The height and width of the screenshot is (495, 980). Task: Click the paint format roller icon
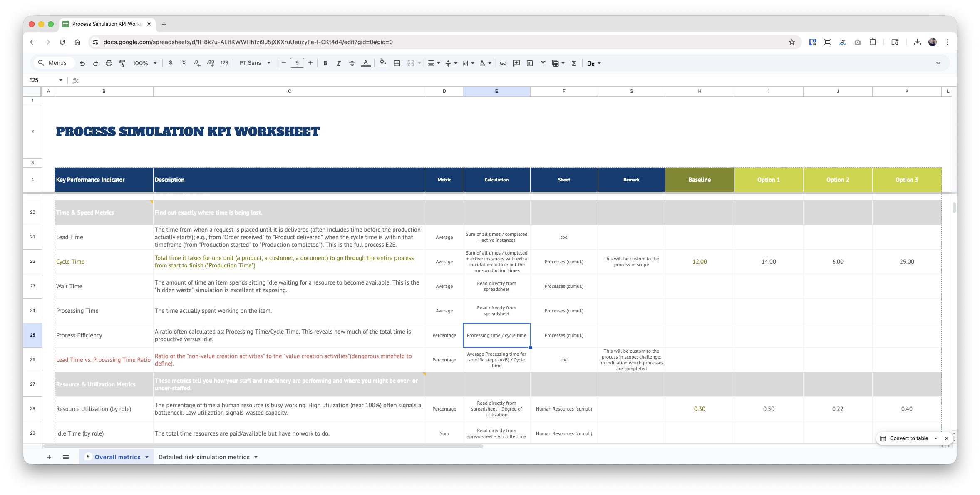click(122, 63)
